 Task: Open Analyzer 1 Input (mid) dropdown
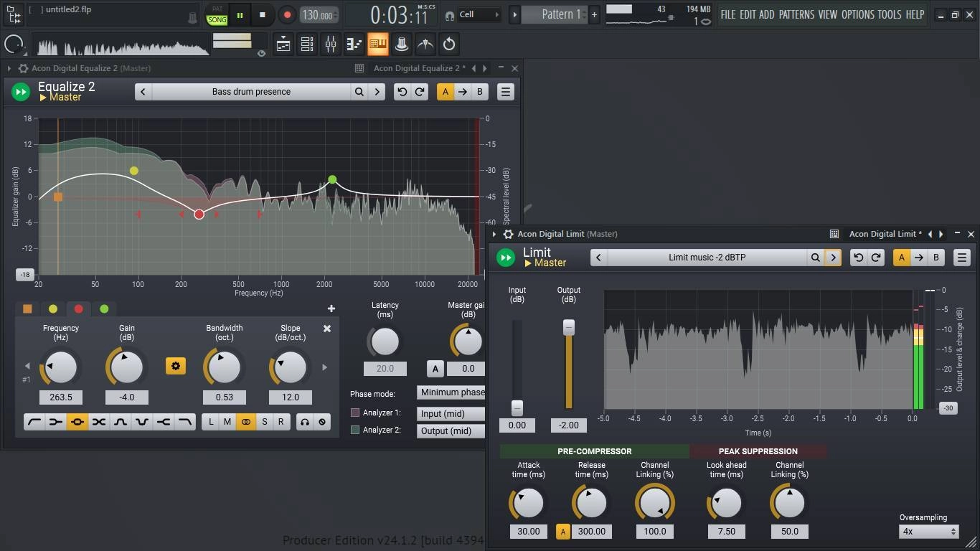451,414
